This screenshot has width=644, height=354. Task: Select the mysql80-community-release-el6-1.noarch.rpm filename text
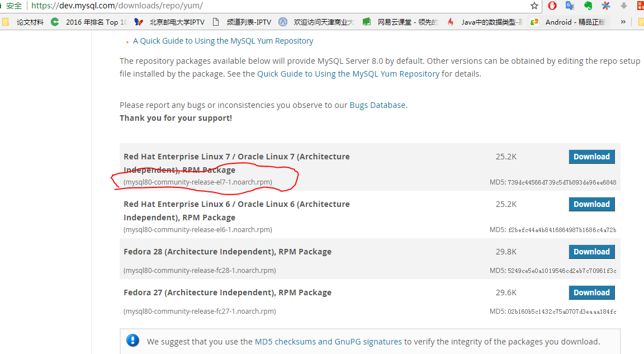point(197,229)
